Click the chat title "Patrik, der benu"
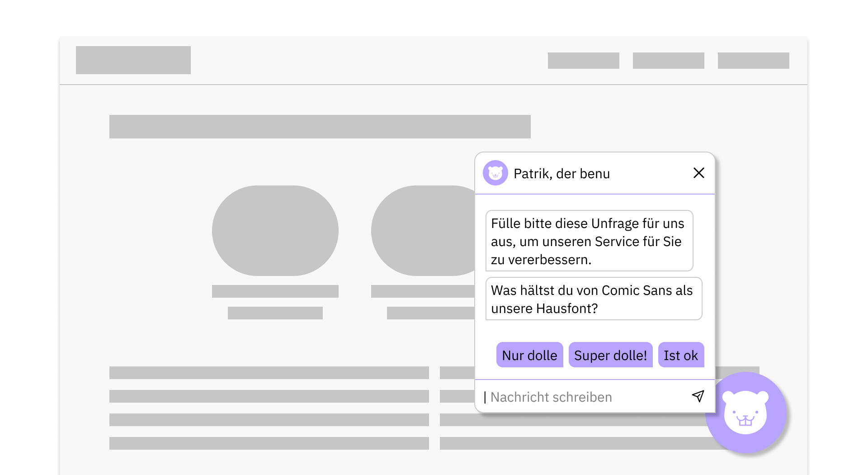Image resolution: width=868 pixels, height=475 pixels. (x=561, y=174)
